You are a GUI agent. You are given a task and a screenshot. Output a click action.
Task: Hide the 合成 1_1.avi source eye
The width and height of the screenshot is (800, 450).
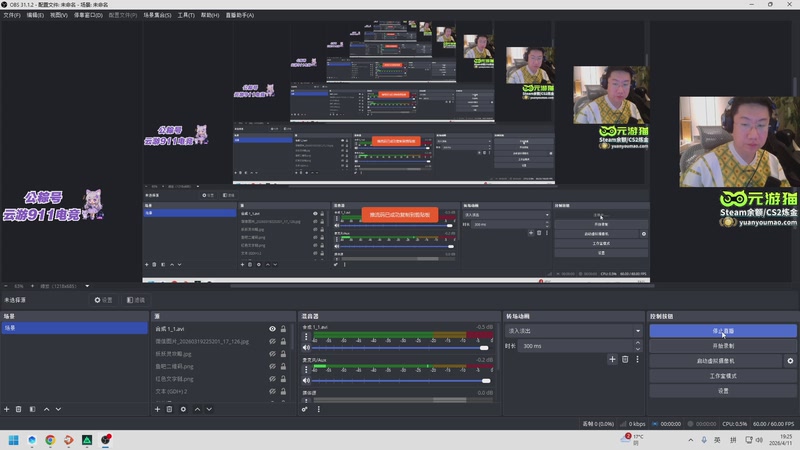click(272, 329)
